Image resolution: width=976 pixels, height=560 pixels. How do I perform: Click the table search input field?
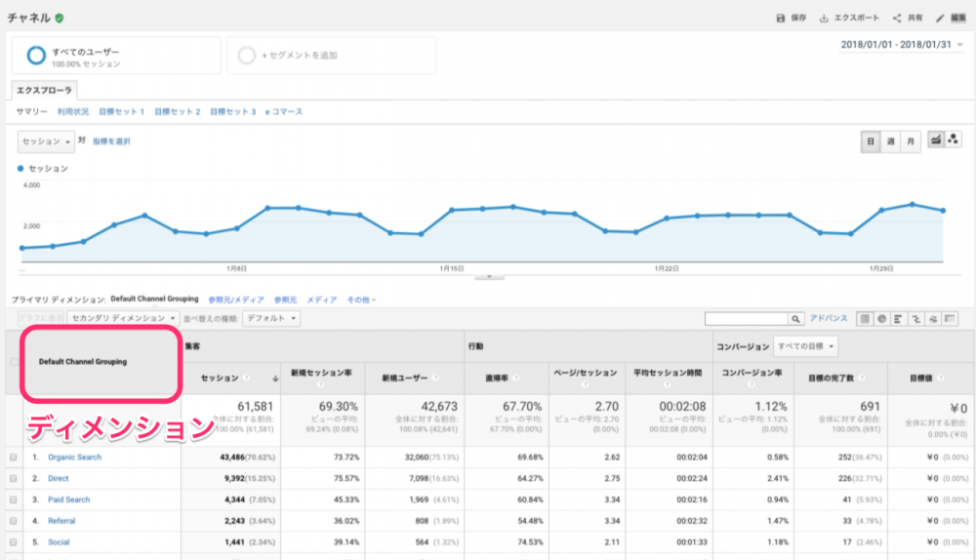tap(747, 319)
